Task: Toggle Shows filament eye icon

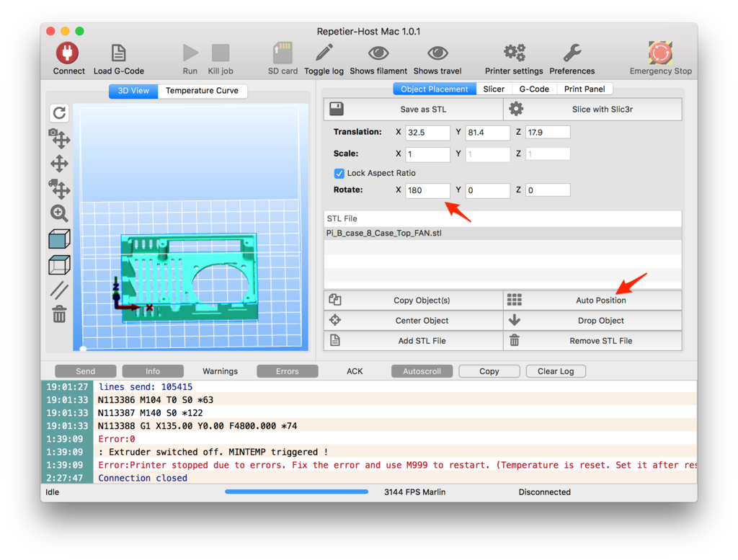Action: coord(378,53)
